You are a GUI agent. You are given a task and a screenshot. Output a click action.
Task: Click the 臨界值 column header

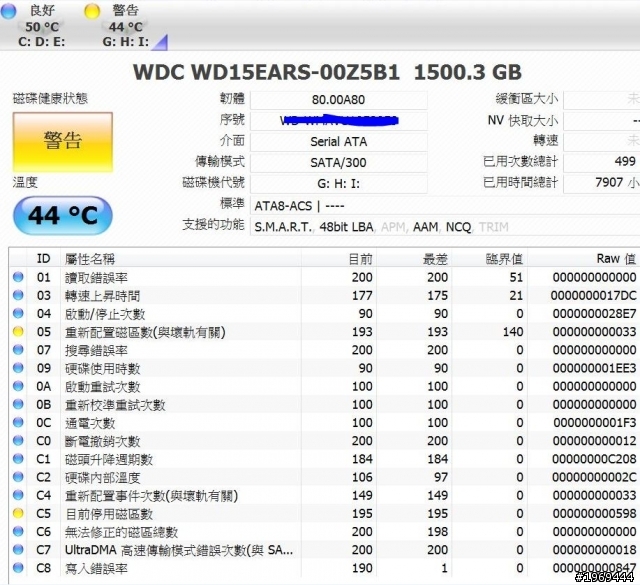point(490,258)
